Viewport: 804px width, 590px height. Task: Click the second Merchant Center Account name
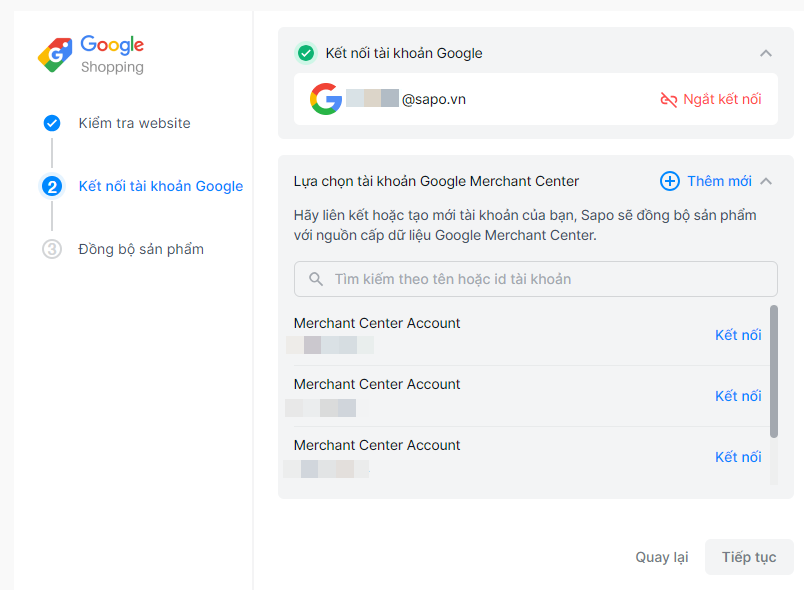[x=377, y=384]
